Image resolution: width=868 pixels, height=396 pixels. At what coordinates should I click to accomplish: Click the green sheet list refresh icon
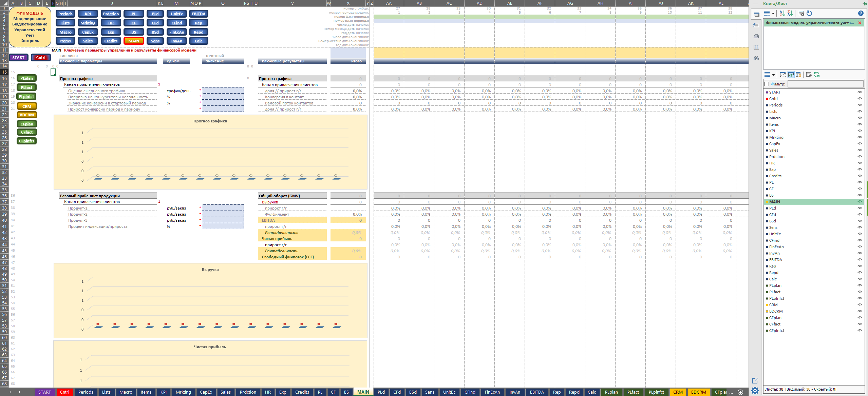[817, 75]
